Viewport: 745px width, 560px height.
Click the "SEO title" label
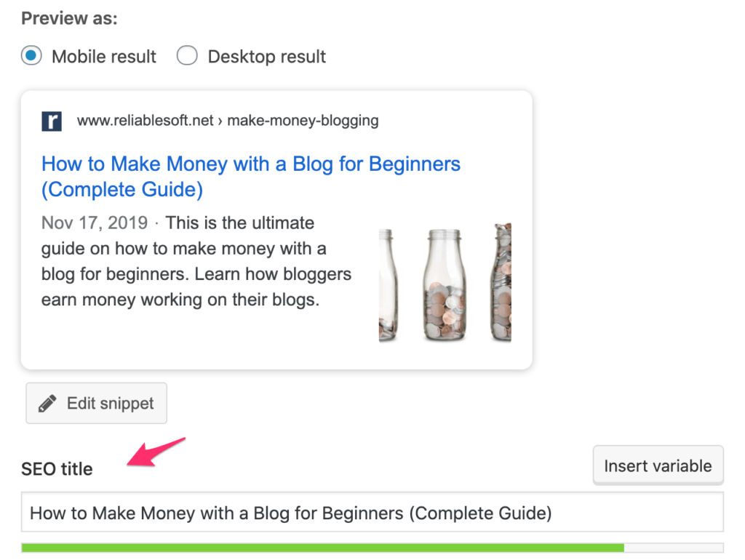57,469
